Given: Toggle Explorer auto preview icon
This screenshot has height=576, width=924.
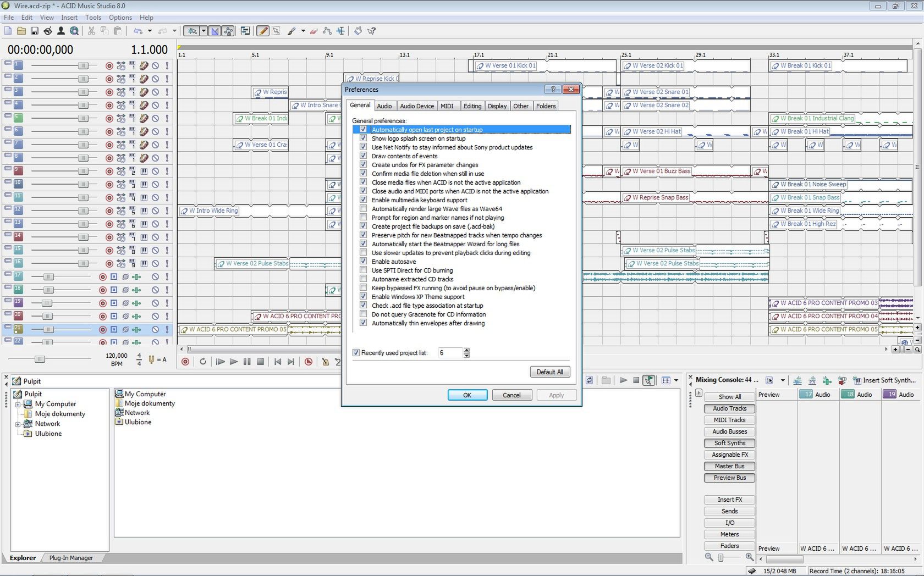Looking at the screenshot, I should 649,380.
